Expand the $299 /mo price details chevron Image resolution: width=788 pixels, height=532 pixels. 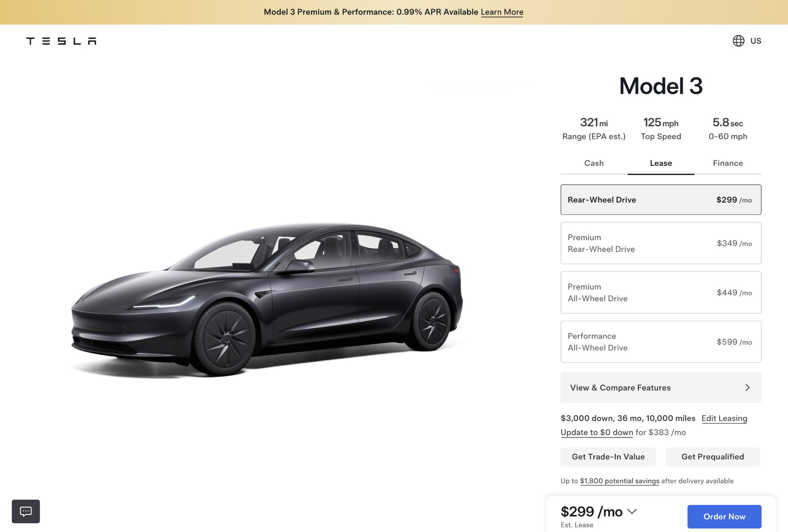click(632, 511)
